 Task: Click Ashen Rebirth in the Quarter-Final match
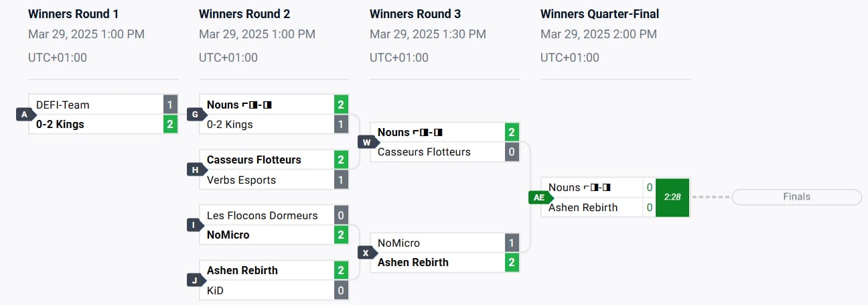pos(583,207)
